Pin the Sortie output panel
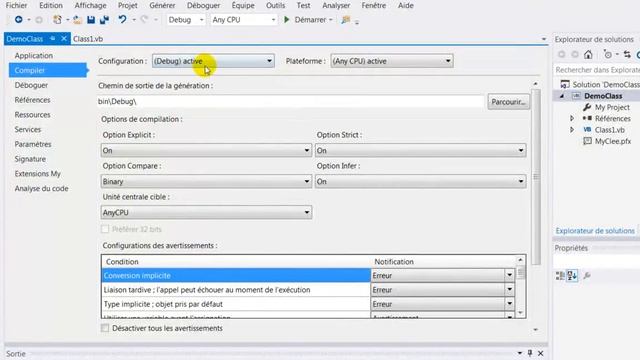640x360 pixels. click(530, 353)
